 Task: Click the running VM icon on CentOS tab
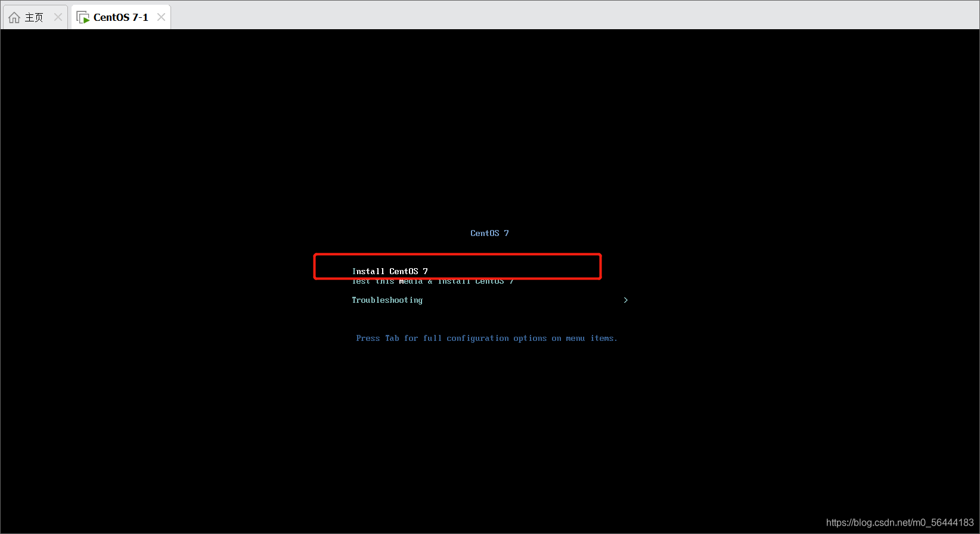(x=83, y=17)
